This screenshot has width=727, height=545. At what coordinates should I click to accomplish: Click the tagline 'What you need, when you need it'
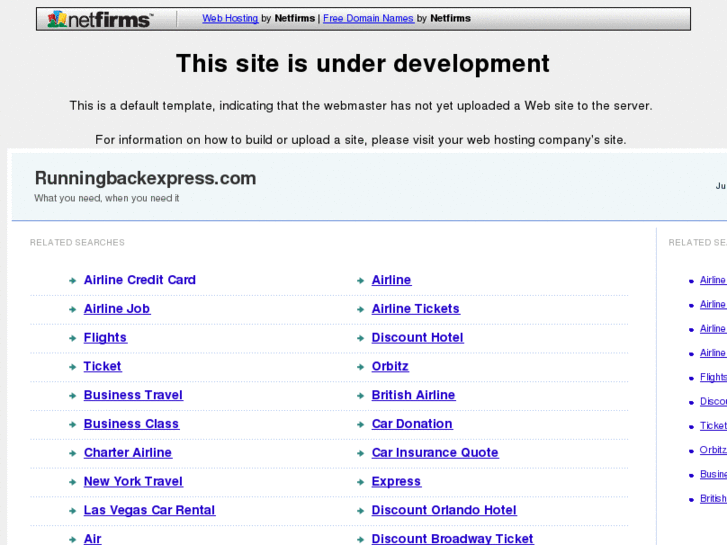(107, 198)
